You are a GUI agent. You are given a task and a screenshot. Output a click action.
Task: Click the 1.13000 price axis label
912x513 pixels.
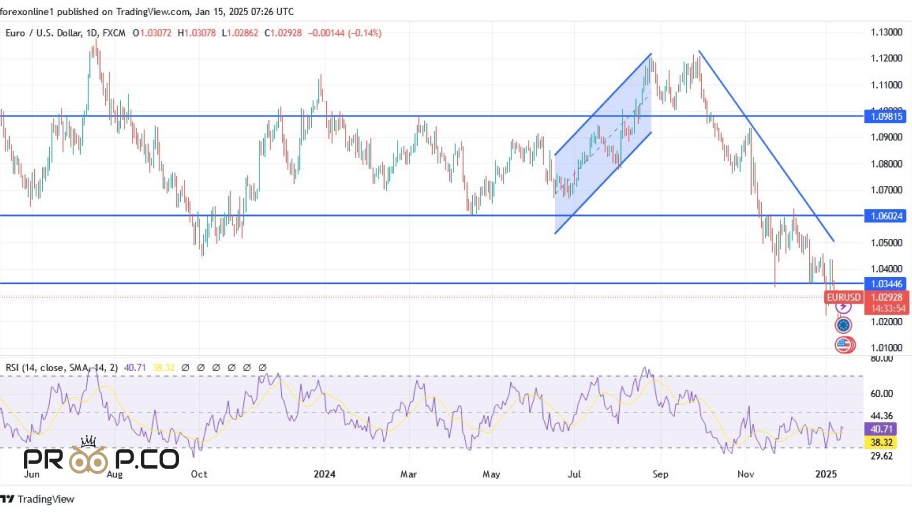[886, 32]
